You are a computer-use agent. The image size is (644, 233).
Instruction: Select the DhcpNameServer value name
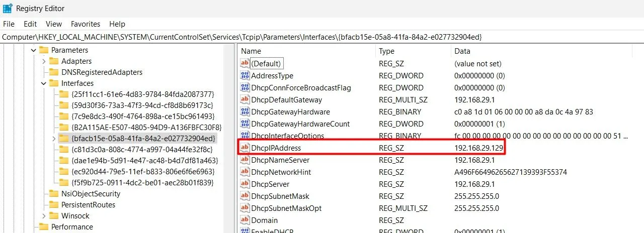tap(280, 160)
